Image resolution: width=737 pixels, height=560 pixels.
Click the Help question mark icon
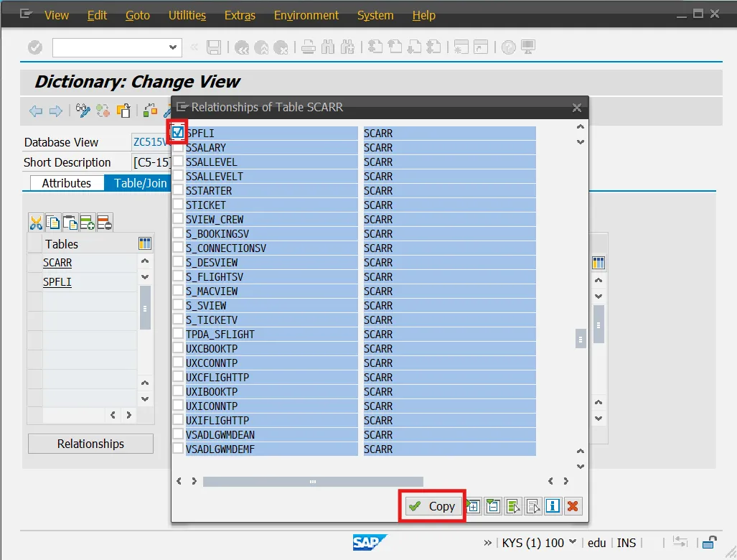509,47
